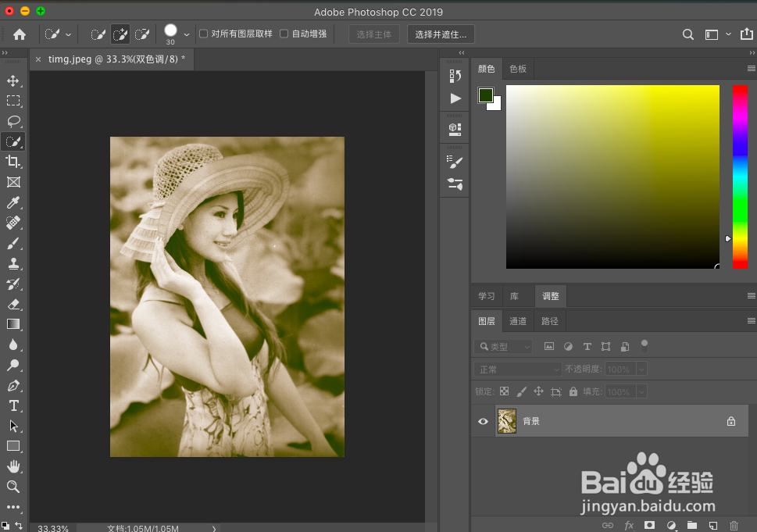Screen dimensions: 757x532
Task: Open the Color panel flyout menu
Action: pyautogui.click(x=752, y=69)
